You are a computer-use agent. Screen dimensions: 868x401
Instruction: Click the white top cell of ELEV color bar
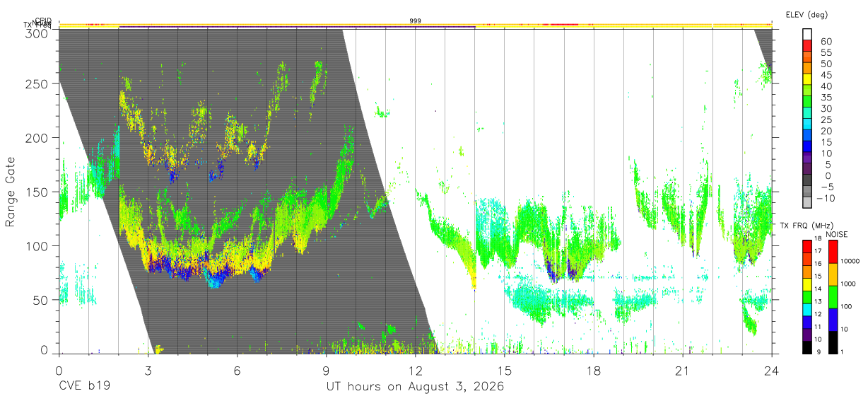pyautogui.click(x=807, y=33)
